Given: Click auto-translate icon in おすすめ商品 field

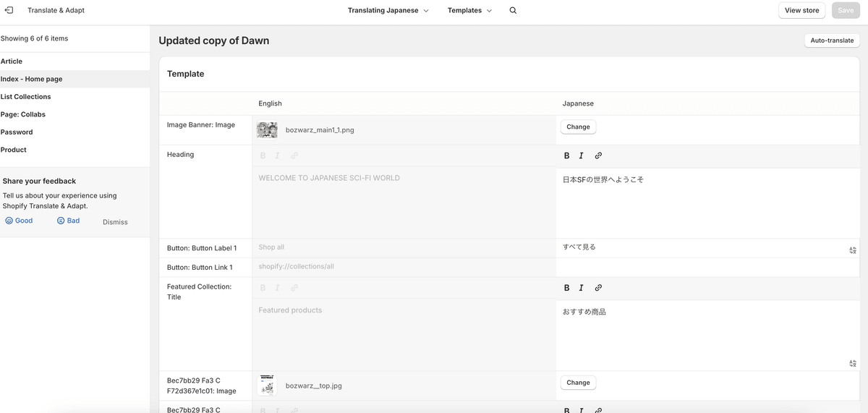Looking at the screenshot, I should [x=853, y=364].
